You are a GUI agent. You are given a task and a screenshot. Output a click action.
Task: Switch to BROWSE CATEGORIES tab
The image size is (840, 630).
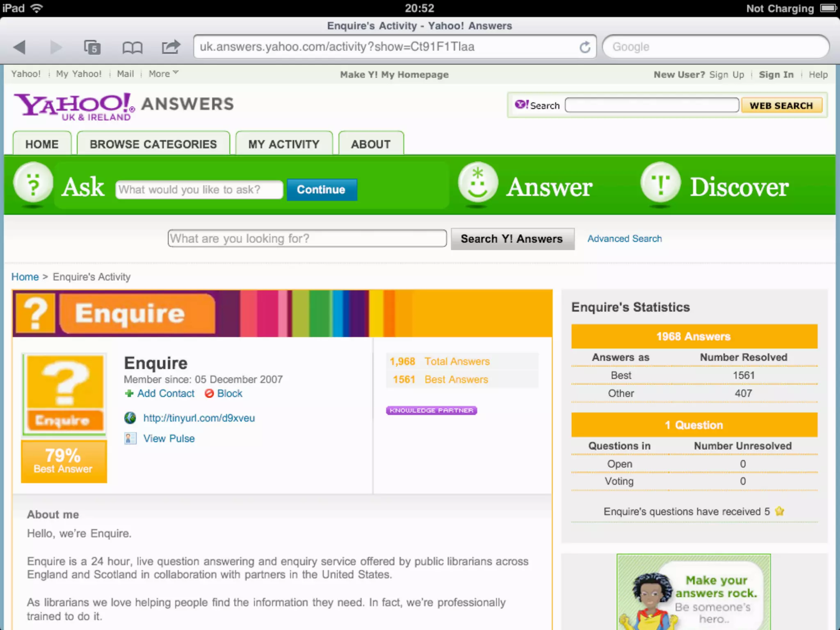click(153, 144)
